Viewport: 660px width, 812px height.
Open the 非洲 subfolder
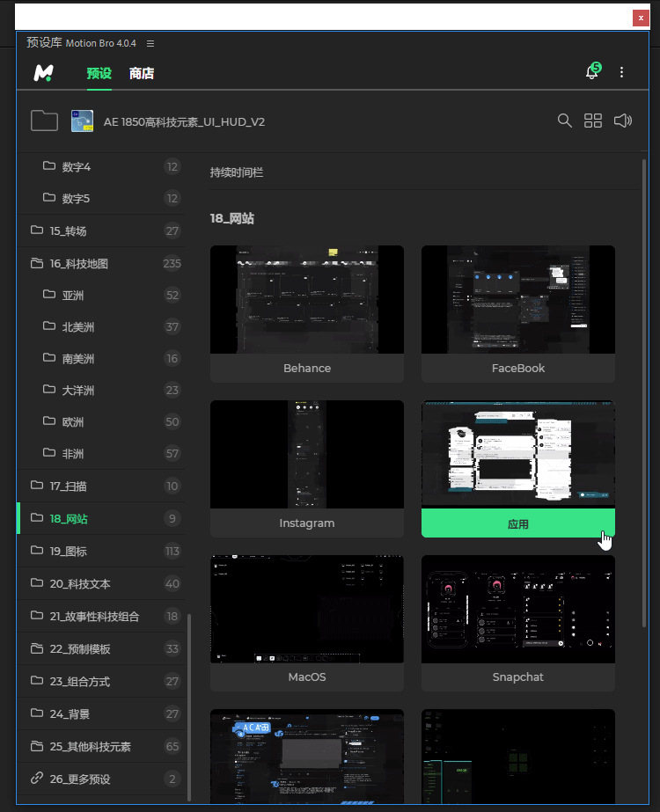[101, 454]
